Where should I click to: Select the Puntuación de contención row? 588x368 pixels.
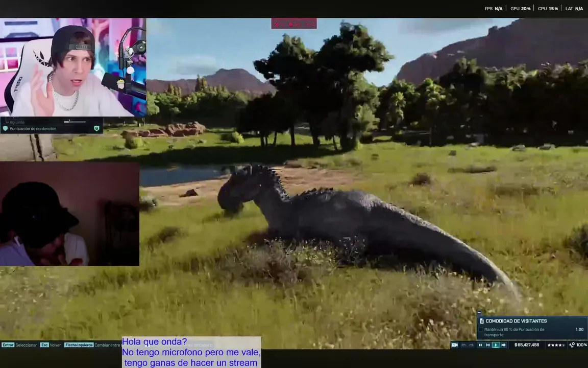pos(52,128)
